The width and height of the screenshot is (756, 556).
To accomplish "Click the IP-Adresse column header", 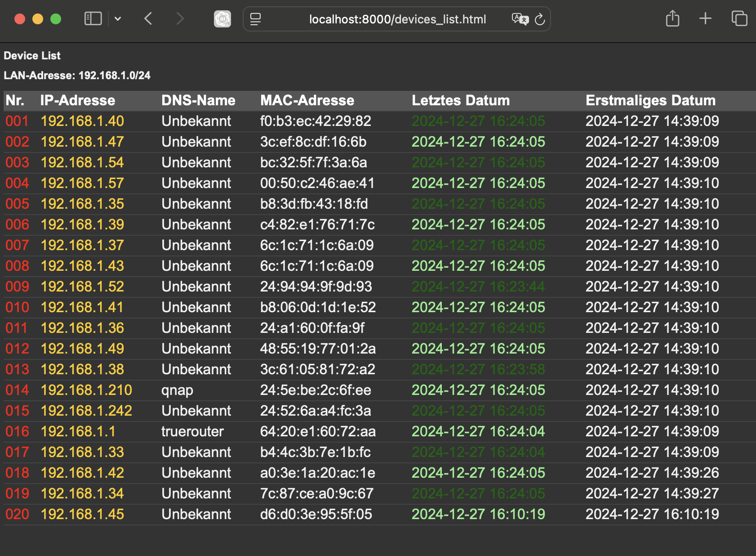I will pyautogui.click(x=78, y=100).
